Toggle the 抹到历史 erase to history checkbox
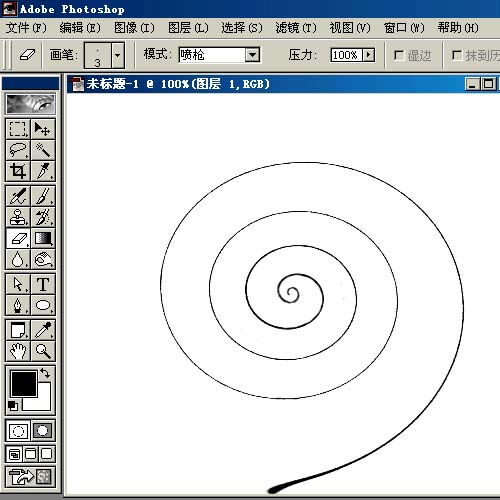This screenshot has height=500, width=500. tap(457, 55)
